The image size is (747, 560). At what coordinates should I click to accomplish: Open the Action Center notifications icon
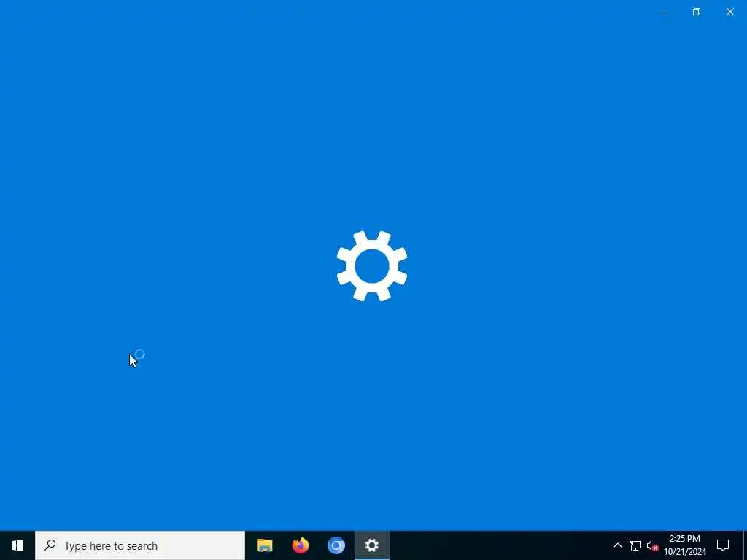point(723,545)
